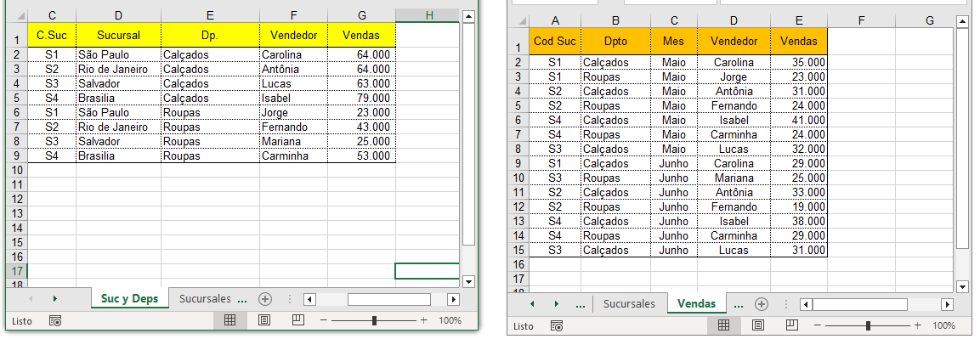This screenshot has height=339, width=980.
Task: Select Jorge cell in right workbook
Action: click(x=734, y=76)
